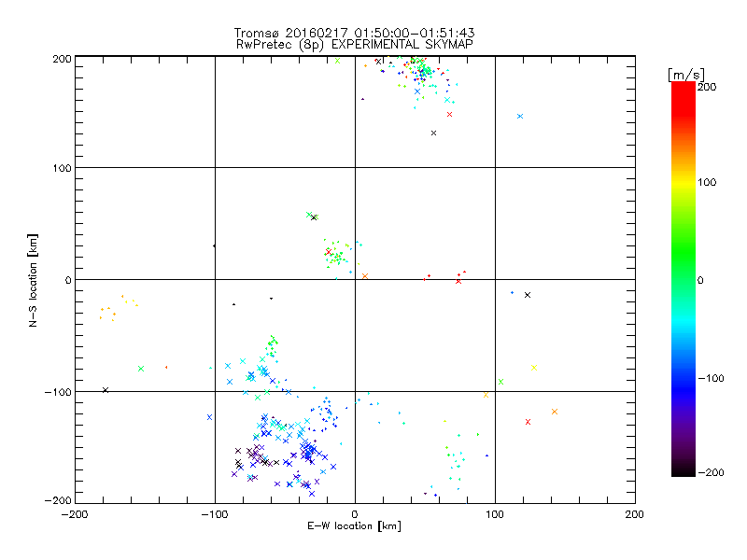Click the y-axis tick label '-200'
This screenshot has width=747, height=560.
tap(58, 500)
